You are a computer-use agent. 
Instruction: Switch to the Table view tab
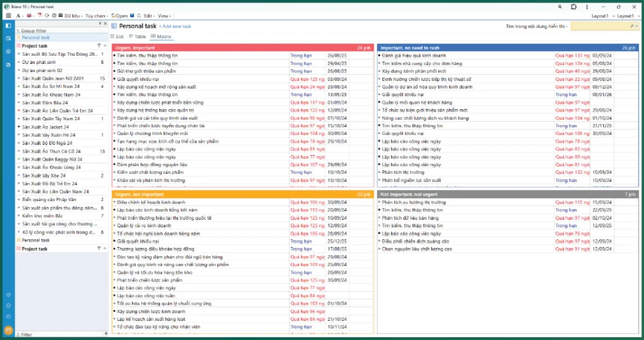137,37
